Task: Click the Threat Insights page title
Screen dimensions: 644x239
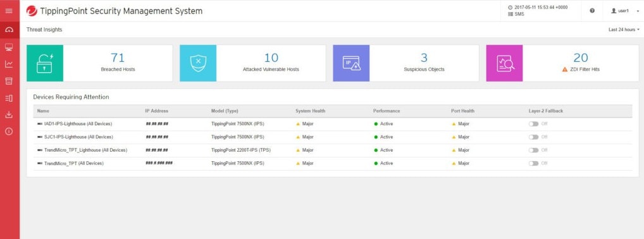Action: [44, 30]
